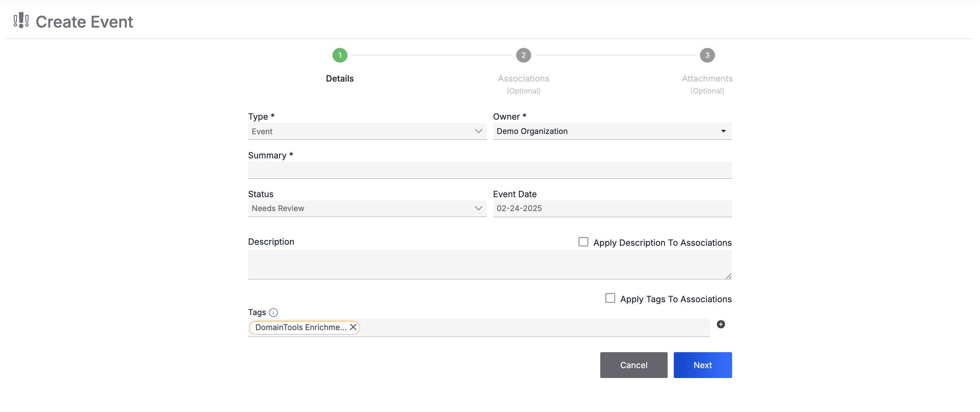
Task: Enable Apply Tags To Associations checkbox
Action: pyautogui.click(x=610, y=298)
